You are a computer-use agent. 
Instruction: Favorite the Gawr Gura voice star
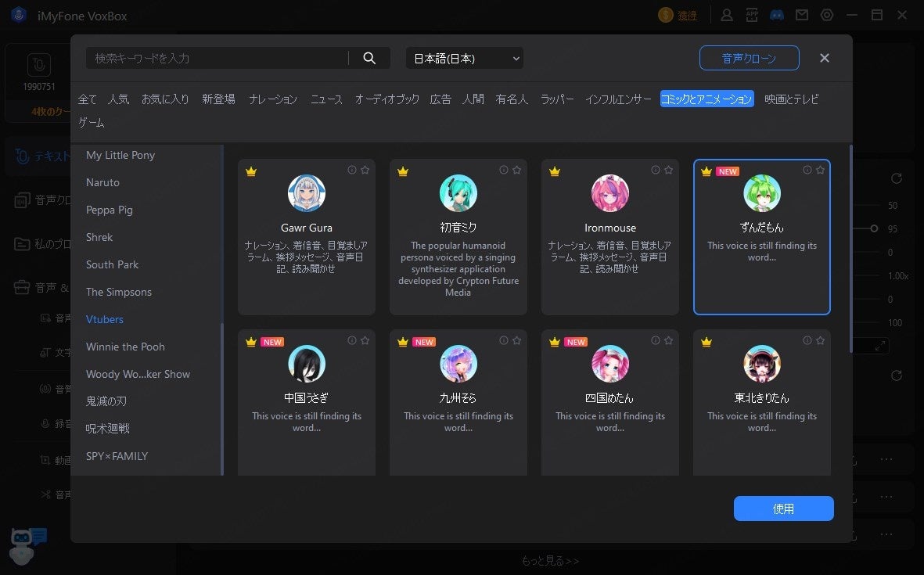(365, 170)
